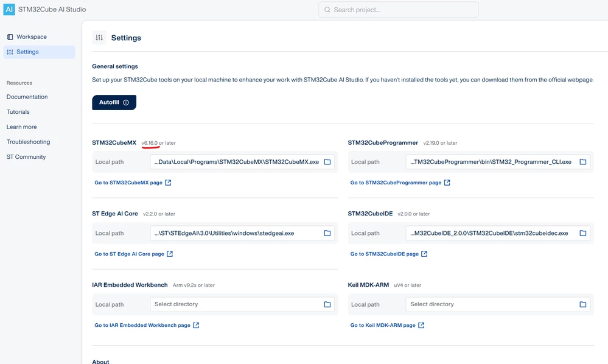Click the Search project field

tap(399, 10)
